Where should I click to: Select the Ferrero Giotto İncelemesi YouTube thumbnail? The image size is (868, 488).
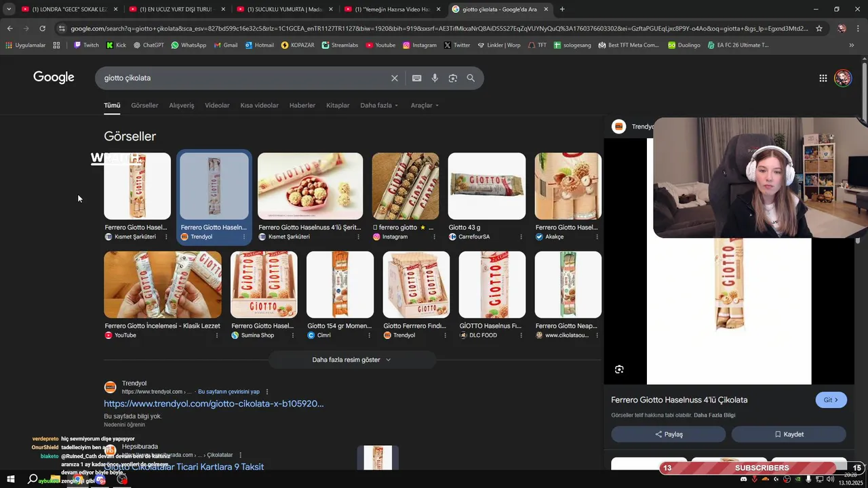pos(163,285)
